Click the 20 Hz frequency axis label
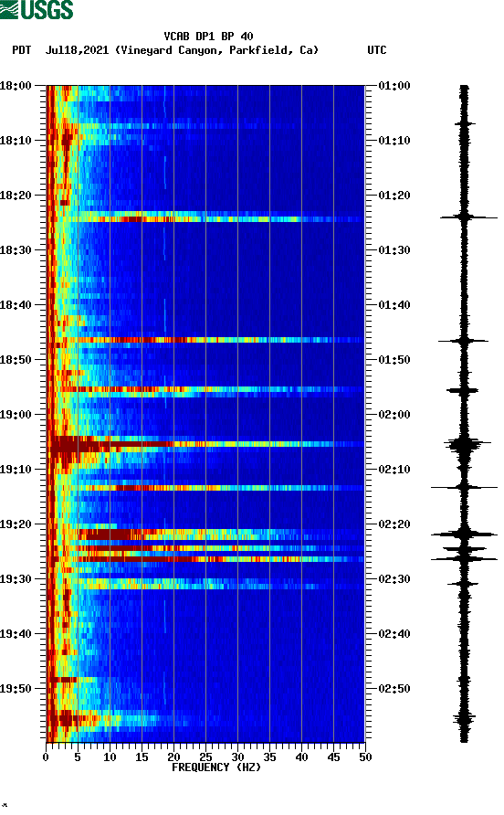 173,757
